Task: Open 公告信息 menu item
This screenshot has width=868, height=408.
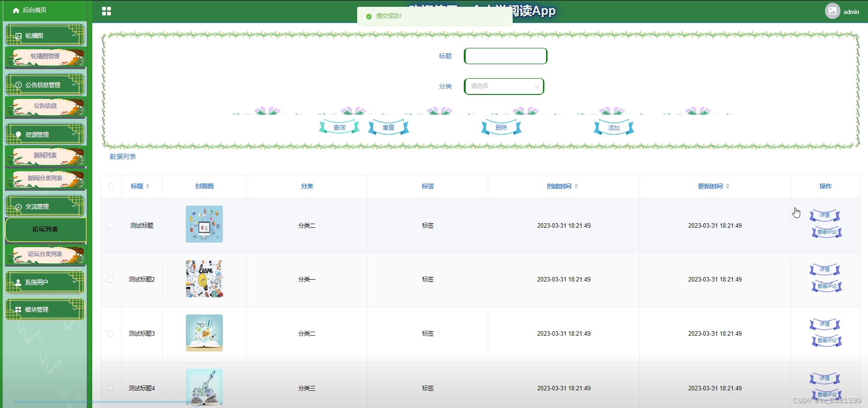Action: pyautogui.click(x=45, y=107)
